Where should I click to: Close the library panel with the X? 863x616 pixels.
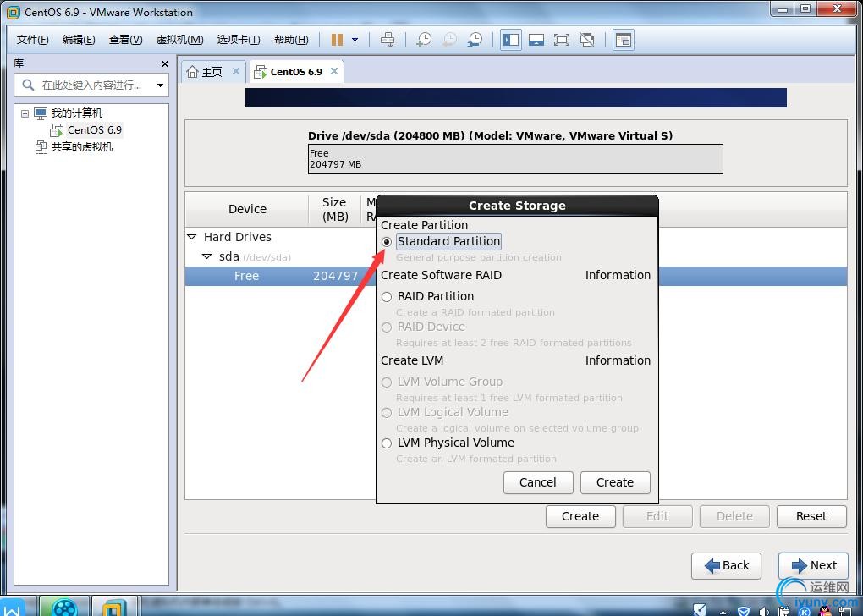coord(165,63)
